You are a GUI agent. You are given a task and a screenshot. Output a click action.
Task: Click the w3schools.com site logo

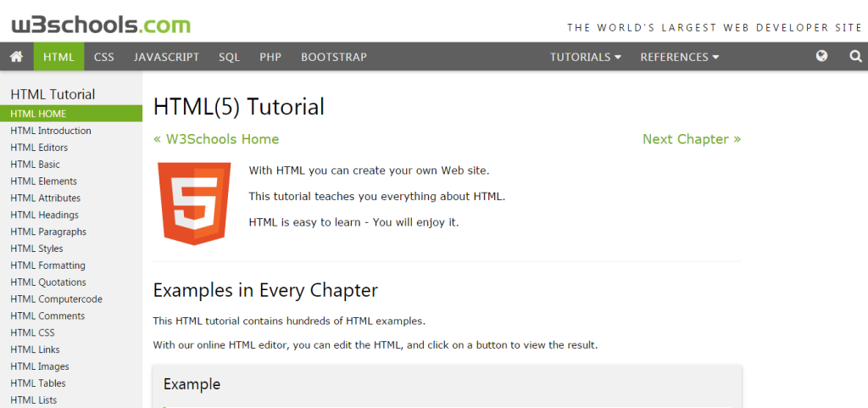pyautogui.click(x=101, y=25)
